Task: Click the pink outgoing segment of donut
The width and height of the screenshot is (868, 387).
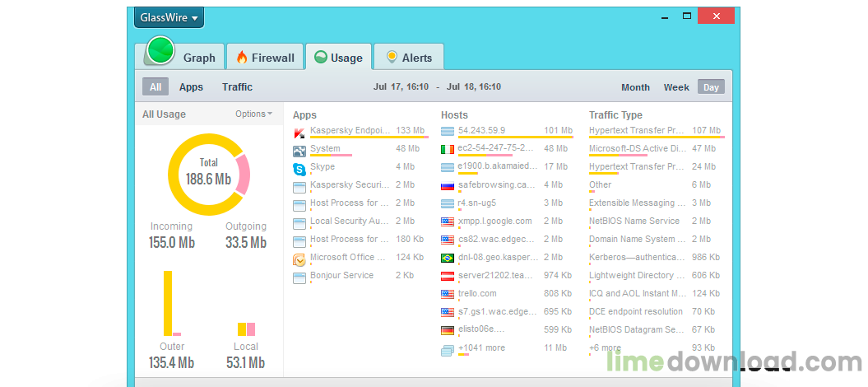Action: pyautogui.click(x=243, y=175)
